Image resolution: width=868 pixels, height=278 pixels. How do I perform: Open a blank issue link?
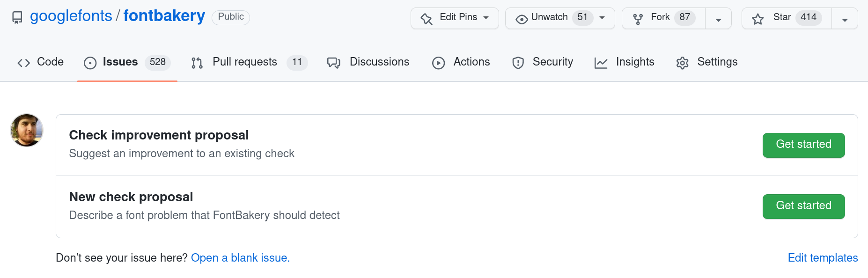point(240,258)
